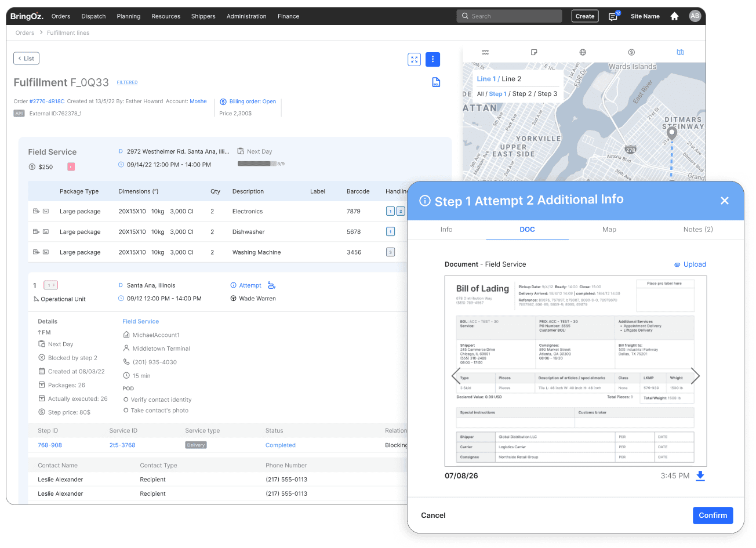This screenshot has width=756, height=548.
Task: Select the note icon in map toolbar
Action: point(534,52)
